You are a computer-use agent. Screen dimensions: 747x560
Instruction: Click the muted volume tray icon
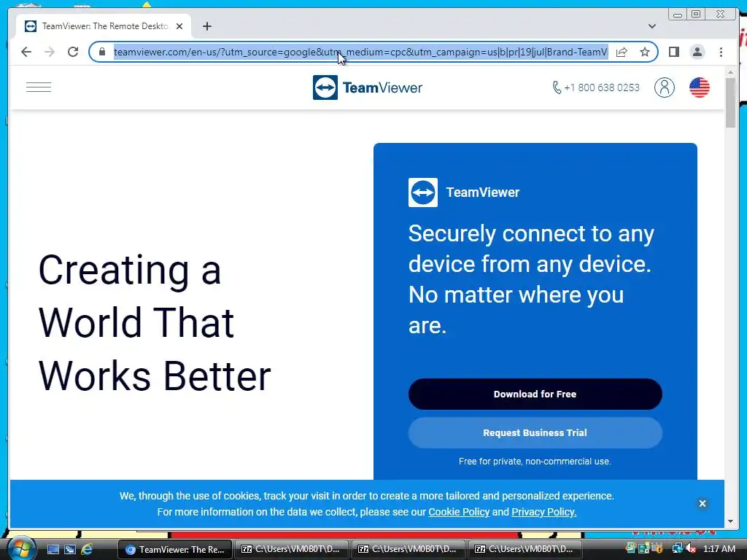[x=690, y=548]
